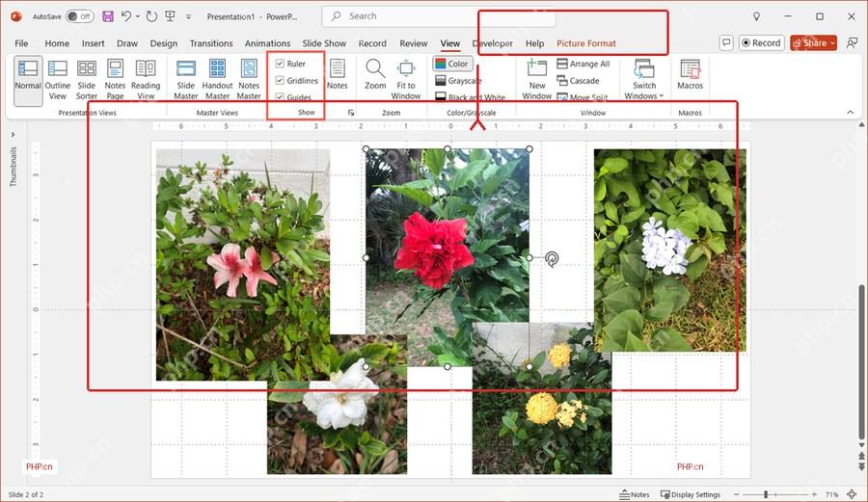
Task: Open the Record ribbon tab
Action: click(x=372, y=43)
